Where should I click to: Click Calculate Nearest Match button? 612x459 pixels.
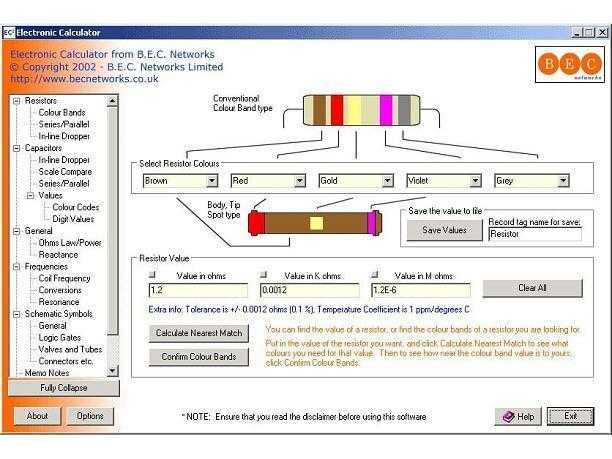tap(199, 333)
